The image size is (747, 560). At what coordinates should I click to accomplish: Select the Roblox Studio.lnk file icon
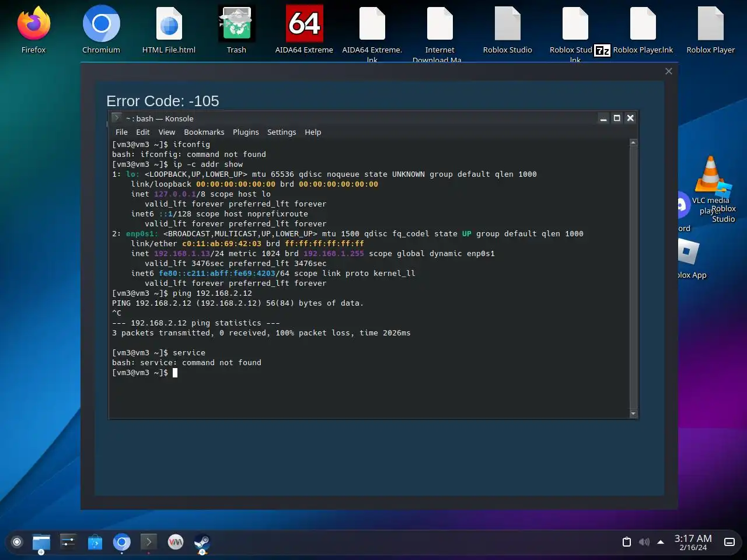[x=575, y=33]
